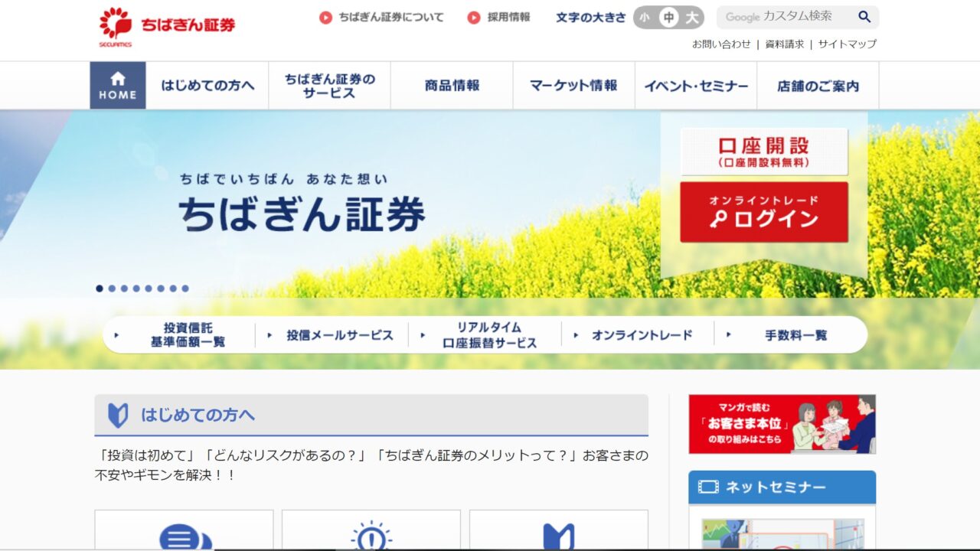This screenshot has width=980, height=551.
Task: Click red play icon beside 採用情報
Action: click(x=474, y=18)
